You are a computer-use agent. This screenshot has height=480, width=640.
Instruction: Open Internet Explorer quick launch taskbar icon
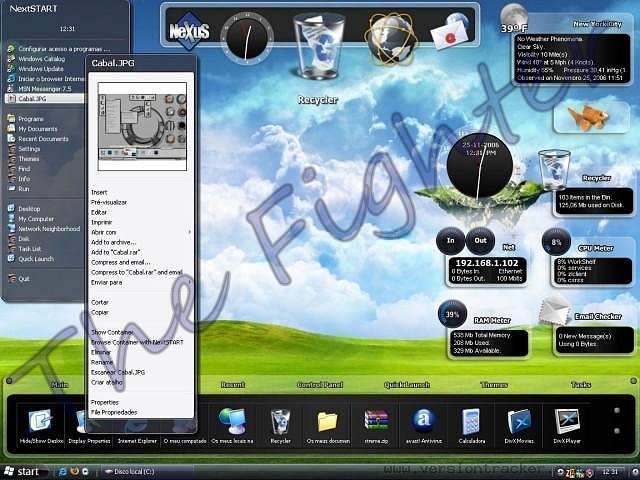62,471
